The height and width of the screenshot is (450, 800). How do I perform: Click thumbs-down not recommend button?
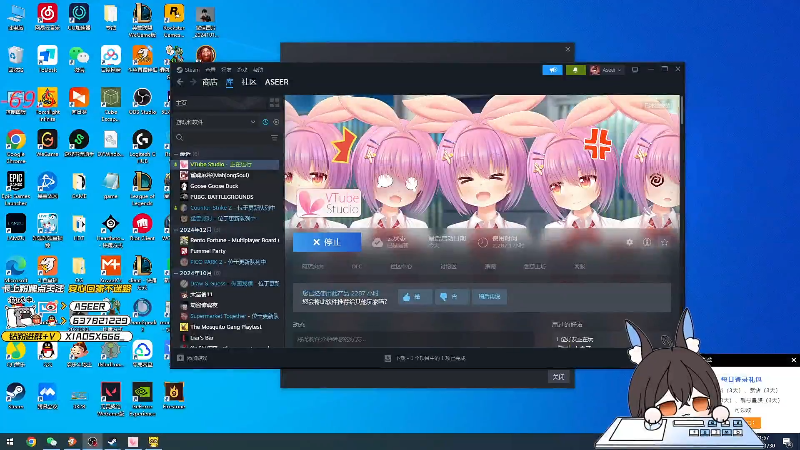(x=452, y=296)
